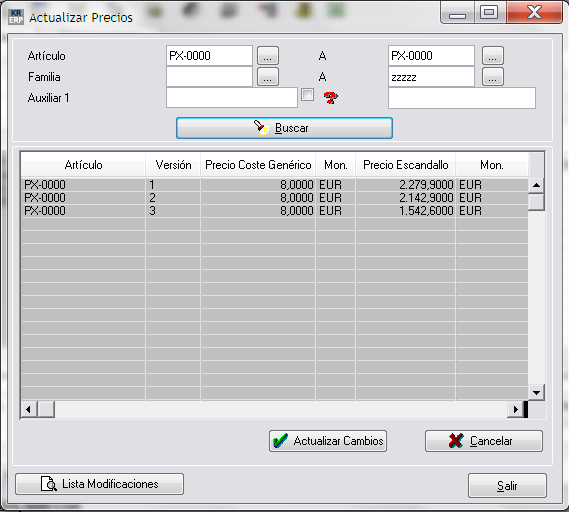Click the Buscar search button
Screen dimensions: 569x512
[284, 128]
